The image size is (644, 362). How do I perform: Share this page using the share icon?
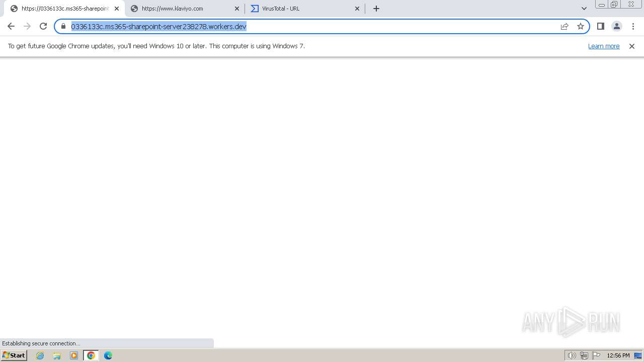click(x=565, y=26)
